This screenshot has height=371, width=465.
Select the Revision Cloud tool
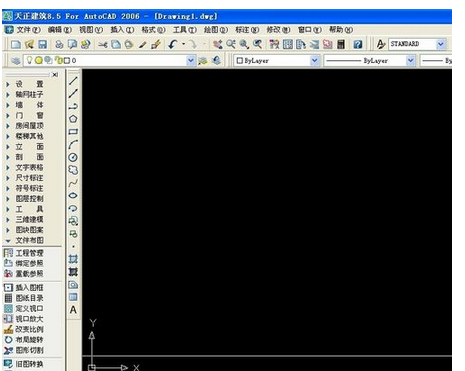tap(73, 170)
